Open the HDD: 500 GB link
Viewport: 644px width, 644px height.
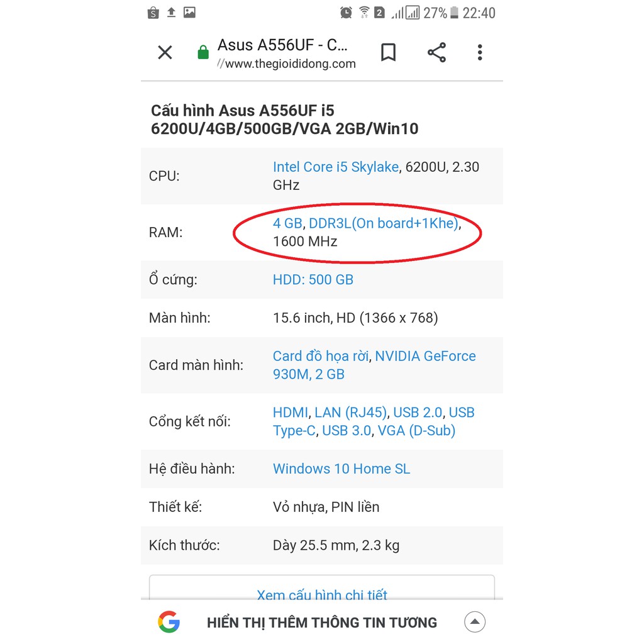(313, 280)
